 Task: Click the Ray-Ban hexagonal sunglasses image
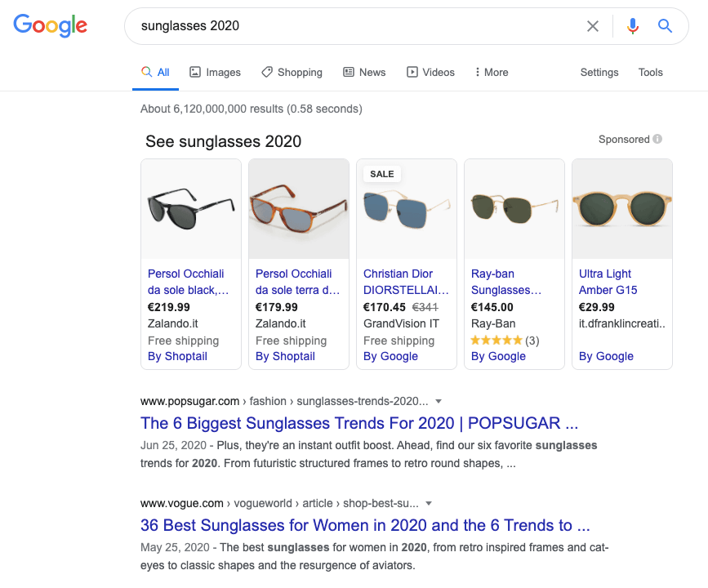[x=514, y=208]
